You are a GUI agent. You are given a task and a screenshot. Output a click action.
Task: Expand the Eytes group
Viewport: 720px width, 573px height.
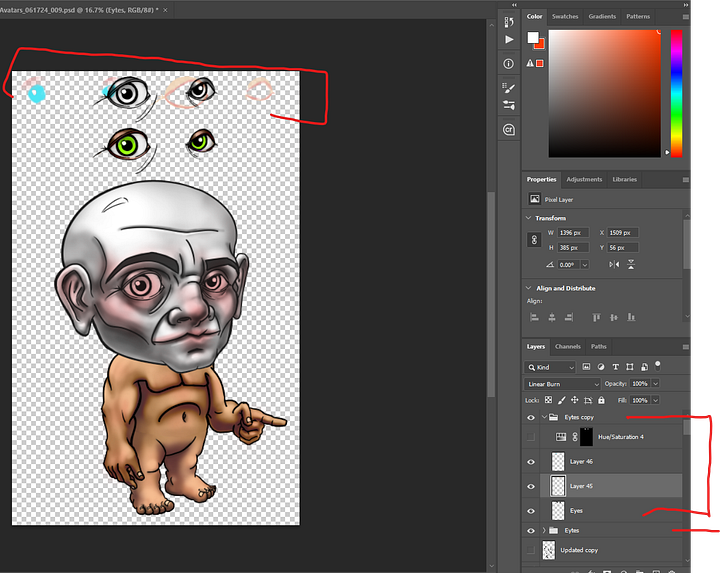click(544, 530)
